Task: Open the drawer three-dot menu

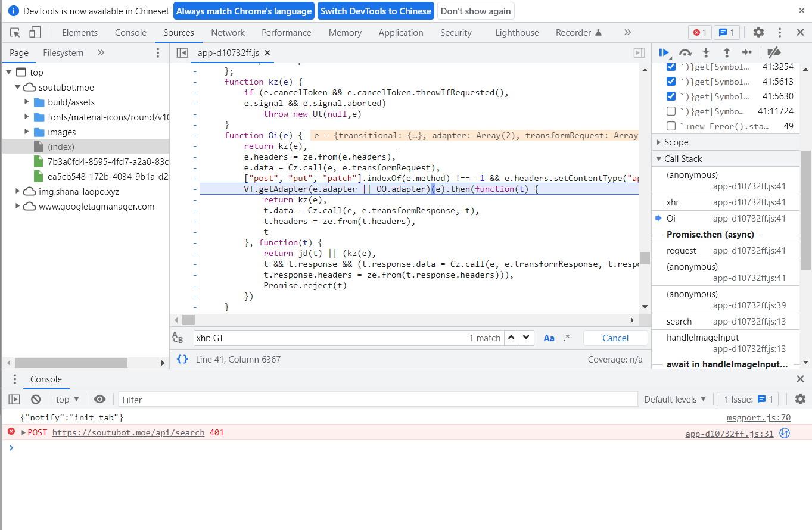Action: point(15,379)
